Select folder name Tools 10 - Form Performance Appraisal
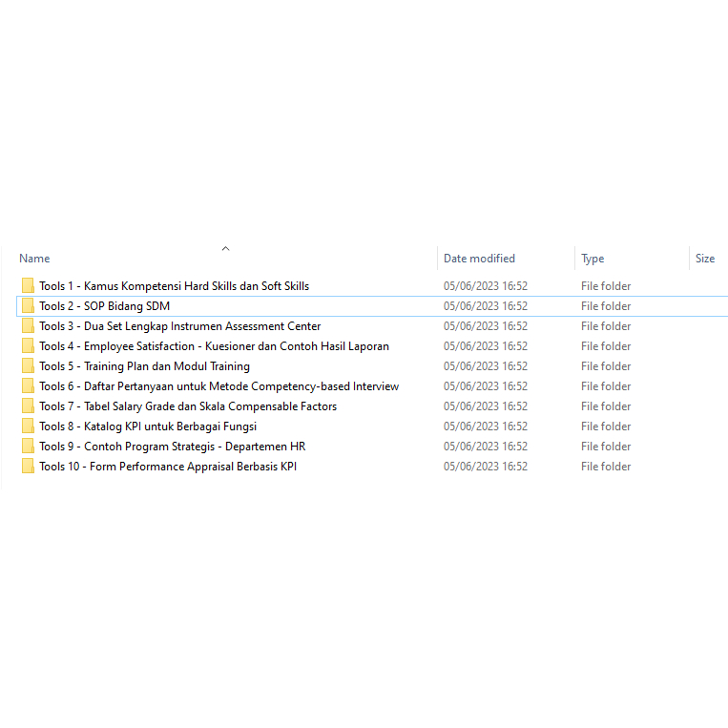Image resolution: width=728 pixels, height=728 pixels. [168, 466]
